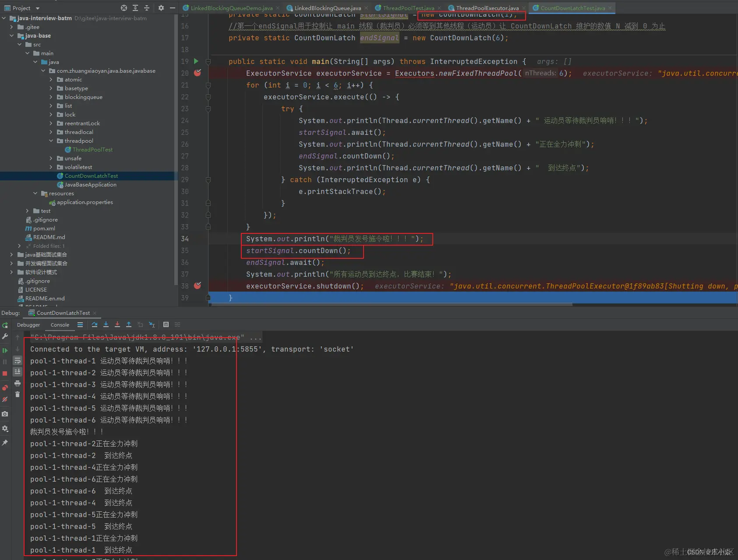
Task: View all breakpoints
Action: [5, 387]
